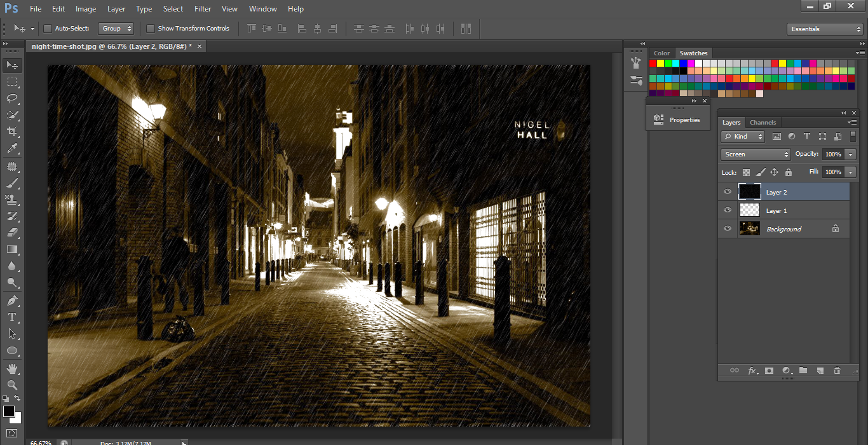Click the Create new group button
The height and width of the screenshot is (445, 868).
[x=803, y=370]
